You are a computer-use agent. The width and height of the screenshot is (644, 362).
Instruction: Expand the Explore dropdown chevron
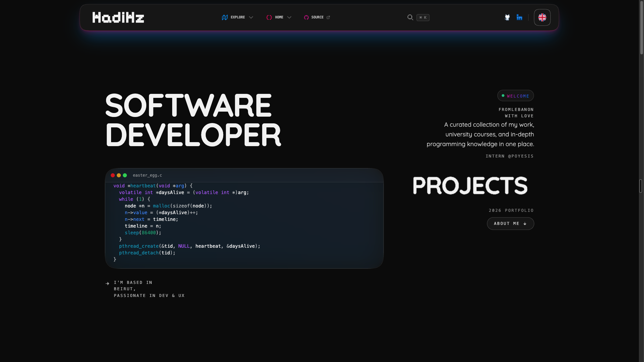251,17
